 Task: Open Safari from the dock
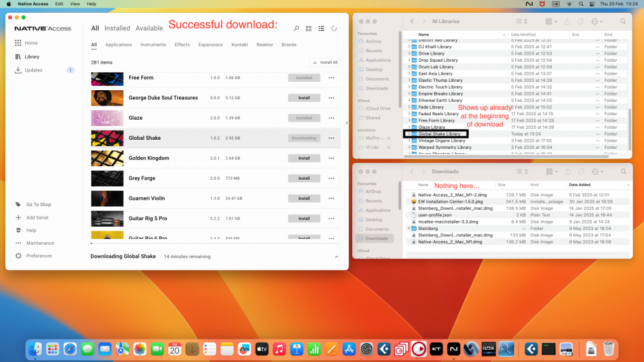[70, 349]
